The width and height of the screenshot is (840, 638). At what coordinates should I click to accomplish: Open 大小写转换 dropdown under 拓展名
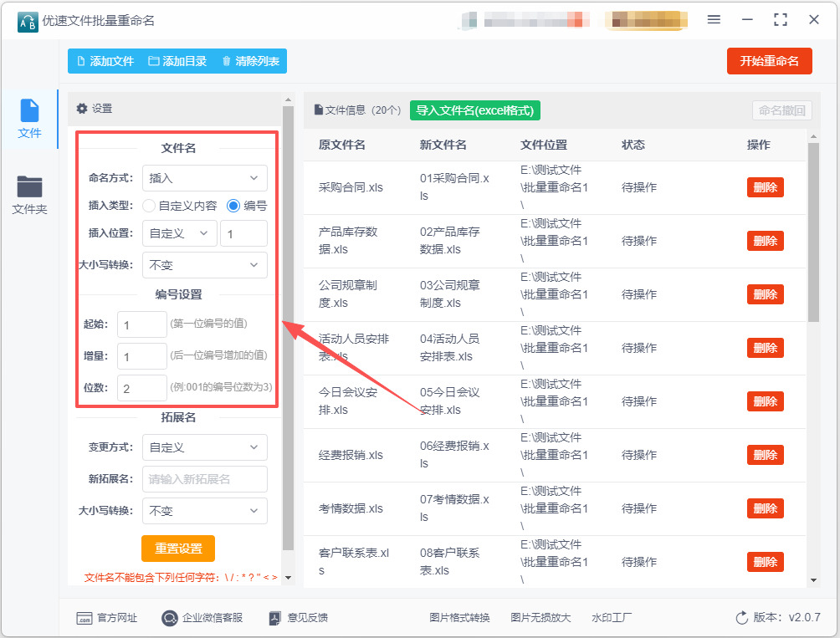coord(205,511)
